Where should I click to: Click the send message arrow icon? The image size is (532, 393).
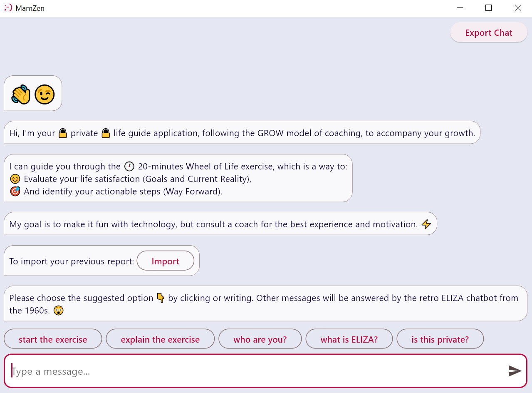click(515, 371)
